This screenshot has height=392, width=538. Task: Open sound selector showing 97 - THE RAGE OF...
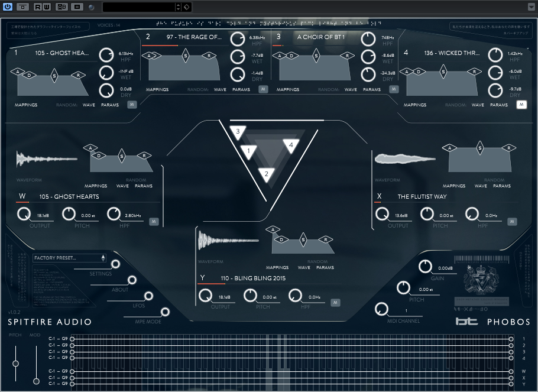[194, 37]
